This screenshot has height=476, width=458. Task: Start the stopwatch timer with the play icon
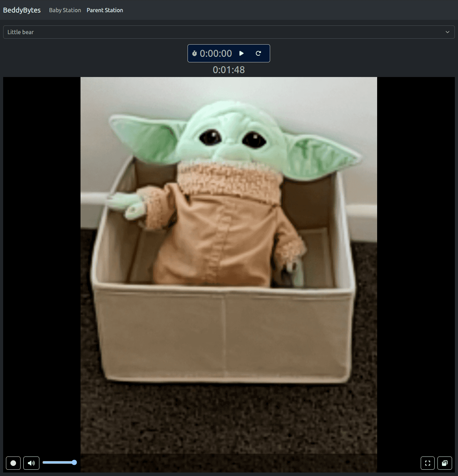click(242, 53)
